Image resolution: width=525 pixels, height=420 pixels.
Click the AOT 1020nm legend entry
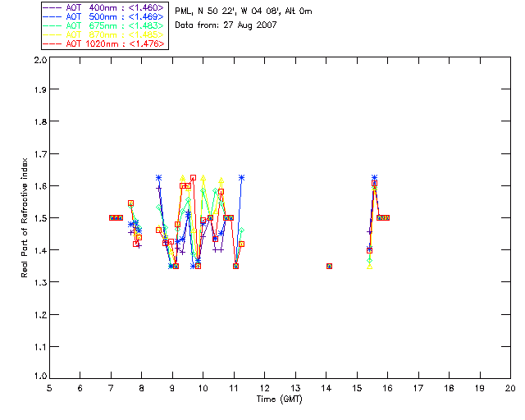point(104,43)
